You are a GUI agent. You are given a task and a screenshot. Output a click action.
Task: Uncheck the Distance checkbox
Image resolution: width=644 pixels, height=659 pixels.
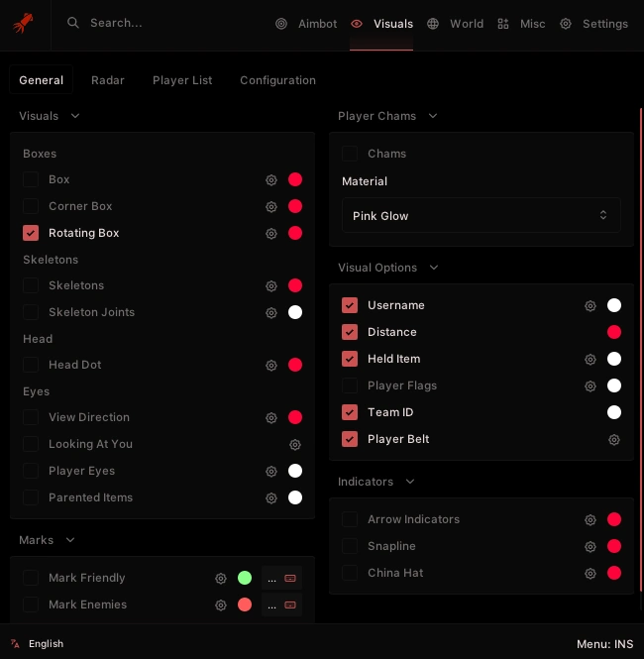pyautogui.click(x=350, y=332)
